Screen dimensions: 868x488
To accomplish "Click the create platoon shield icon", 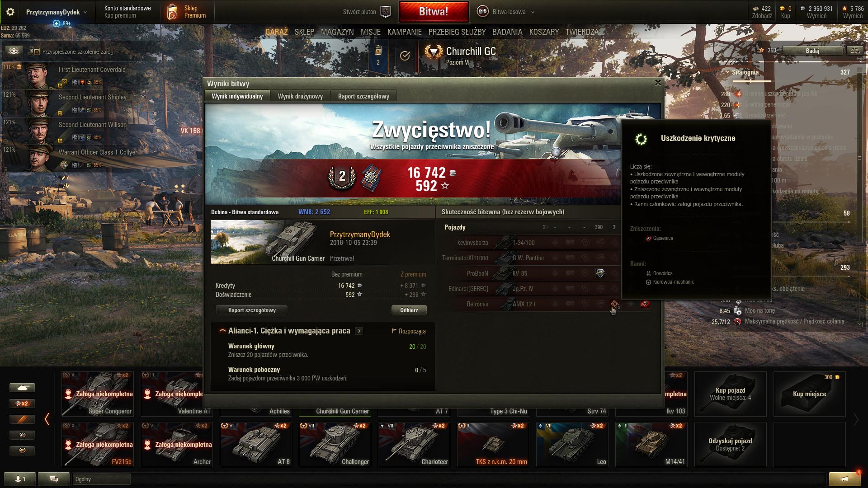I will click(386, 12).
